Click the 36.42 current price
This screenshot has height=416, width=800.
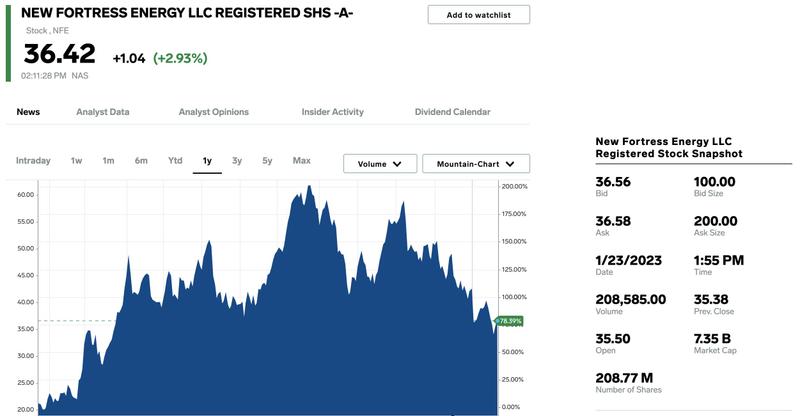59,54
